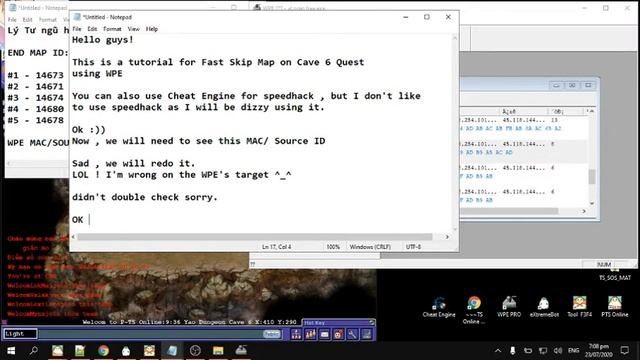Select first packet row in WPE list
640x360 pixels.
coord(524,124)
